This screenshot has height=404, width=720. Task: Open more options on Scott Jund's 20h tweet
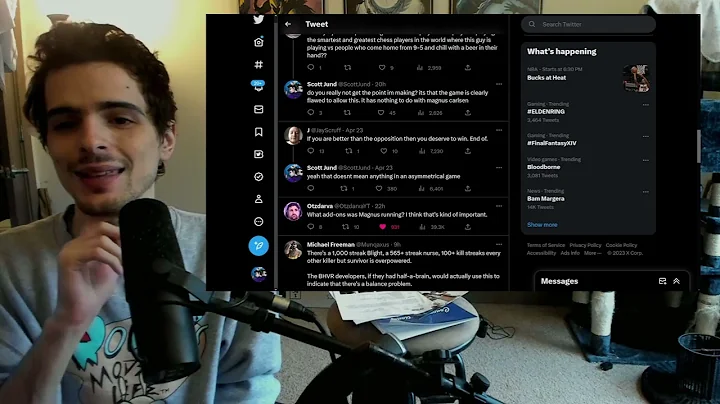(499, 84)
